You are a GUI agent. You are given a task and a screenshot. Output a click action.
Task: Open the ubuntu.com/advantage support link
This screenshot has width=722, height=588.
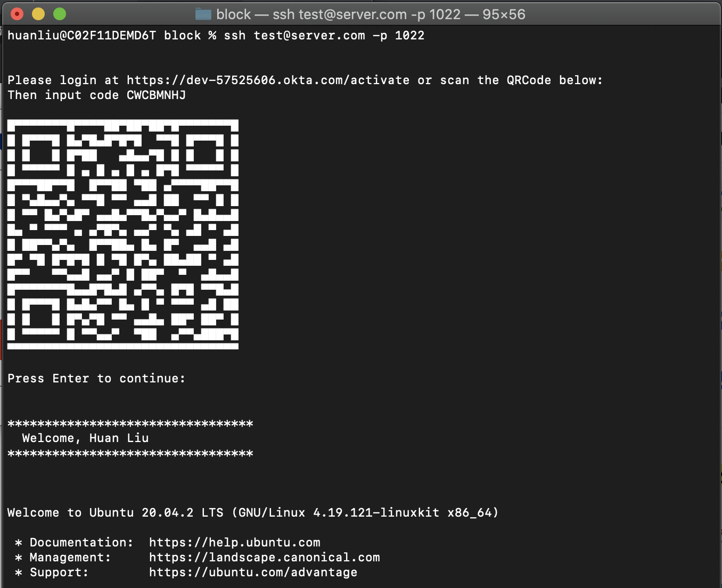click(x=253, y=573)
